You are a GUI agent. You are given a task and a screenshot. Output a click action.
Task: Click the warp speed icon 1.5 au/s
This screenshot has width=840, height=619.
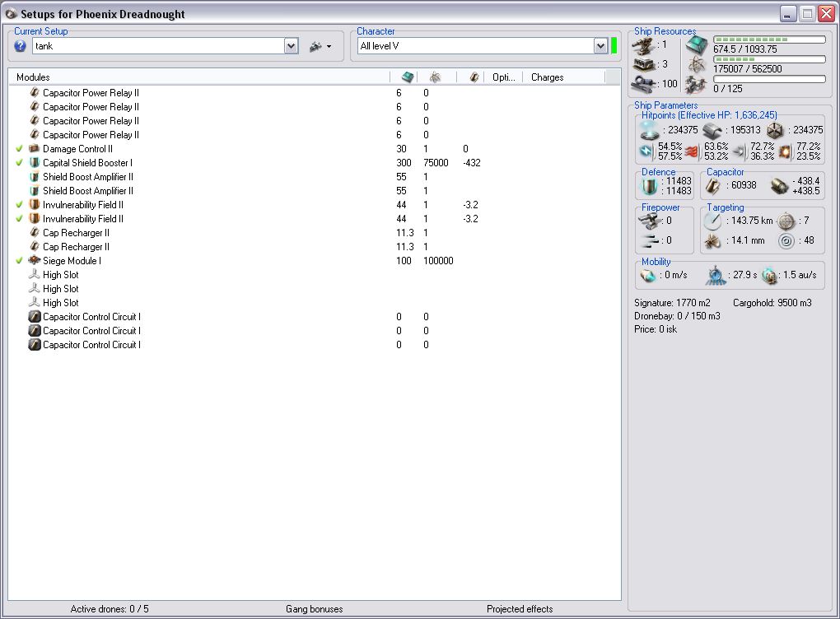tap(769, 275)
